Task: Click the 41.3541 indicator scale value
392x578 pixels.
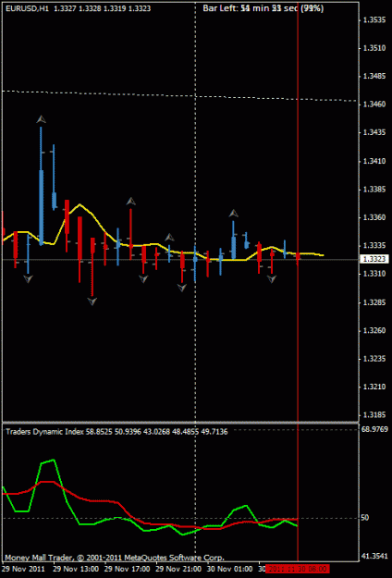Action: click(x=374, y=556)
